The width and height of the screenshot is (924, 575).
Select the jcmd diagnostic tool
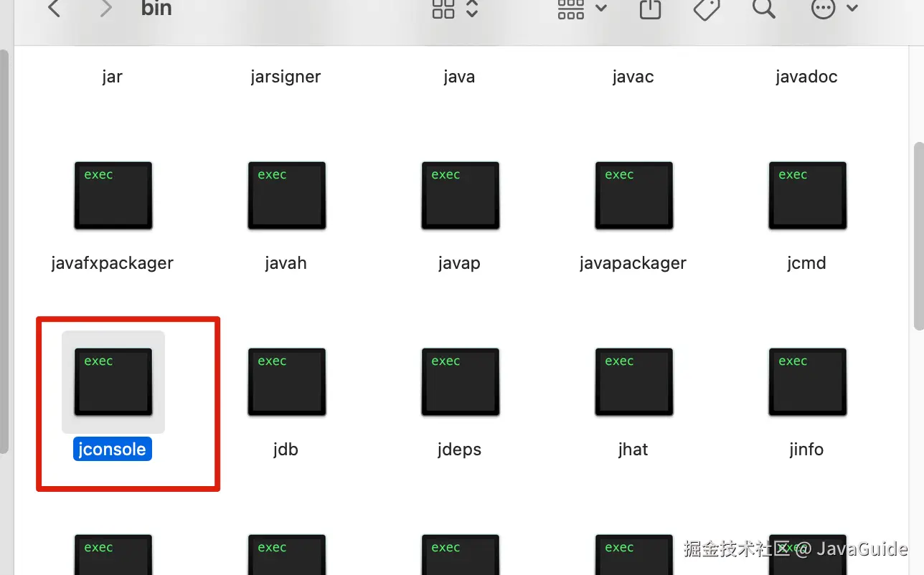(x=806, y=195)
